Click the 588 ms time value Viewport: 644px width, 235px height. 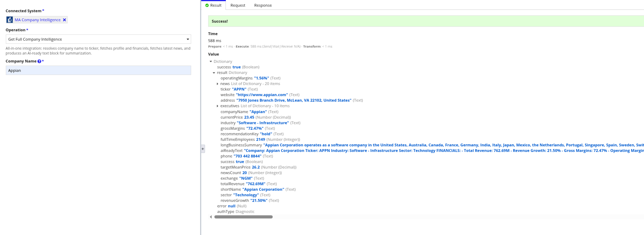tap(214, 41)
